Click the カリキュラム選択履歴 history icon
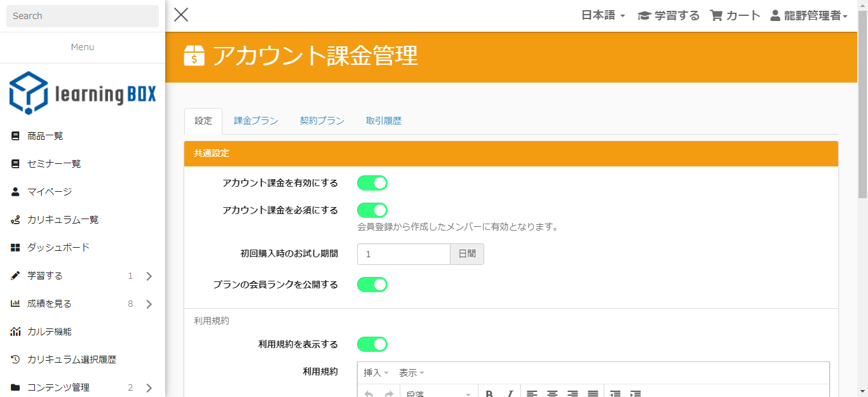Screen dimensions: 868x397 (x=15, y=360)
